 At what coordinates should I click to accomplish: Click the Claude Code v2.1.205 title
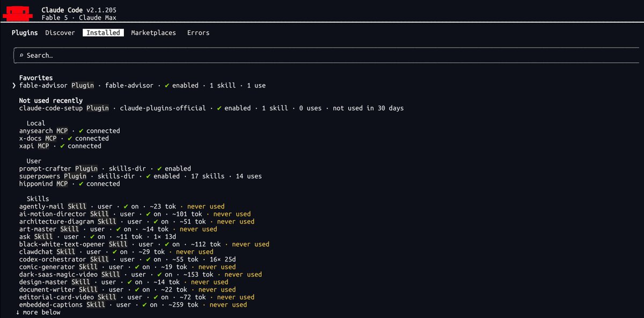coord(79,10)
